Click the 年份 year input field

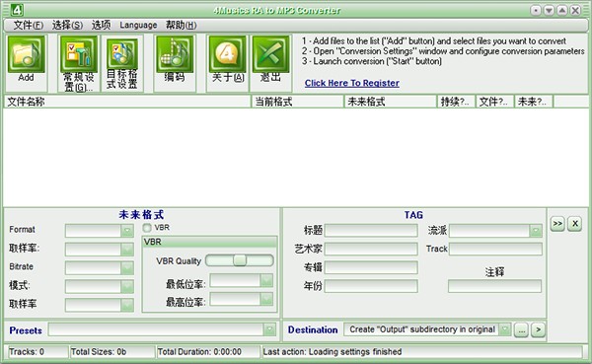click(x=371, y=286)
